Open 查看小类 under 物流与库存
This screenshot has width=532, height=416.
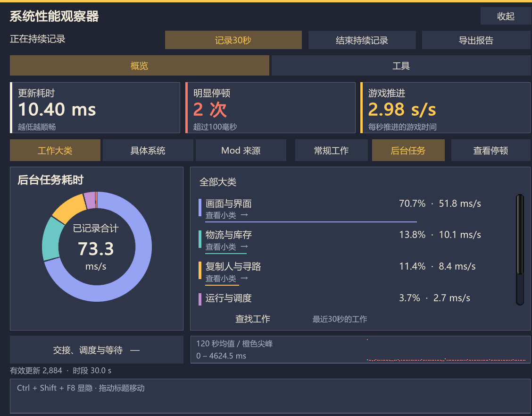[227, 246]
